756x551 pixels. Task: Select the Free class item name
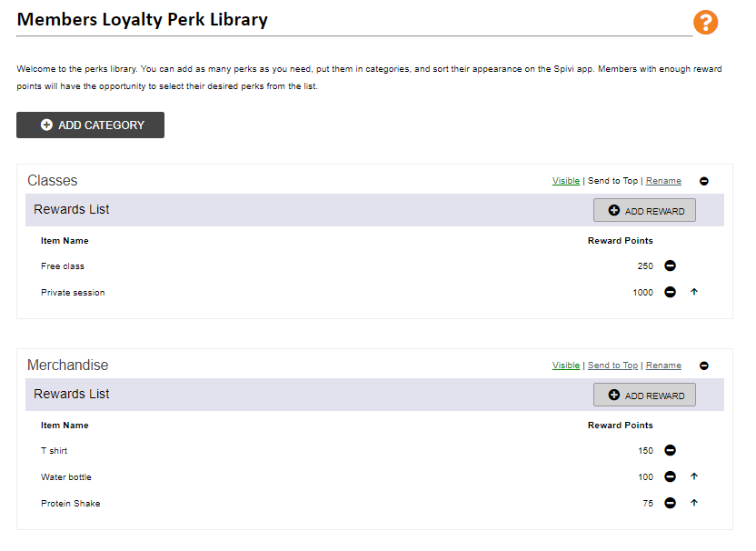pos(62,266)
